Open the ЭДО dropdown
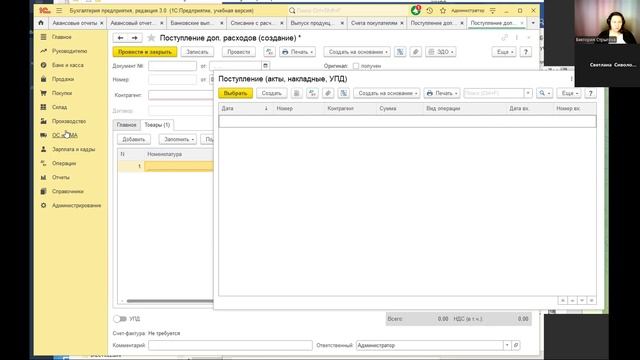The width and height of the screenshot is (640, 360). pos(441,52)
